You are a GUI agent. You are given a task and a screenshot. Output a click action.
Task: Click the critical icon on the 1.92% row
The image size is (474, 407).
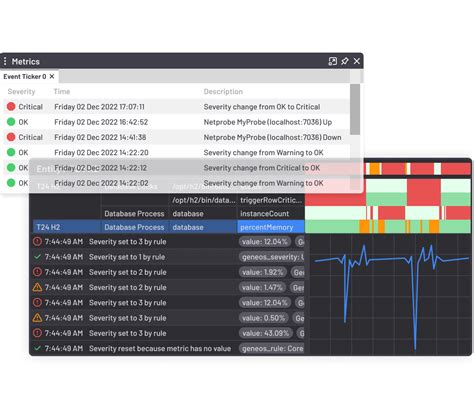[x=37, y=272]
